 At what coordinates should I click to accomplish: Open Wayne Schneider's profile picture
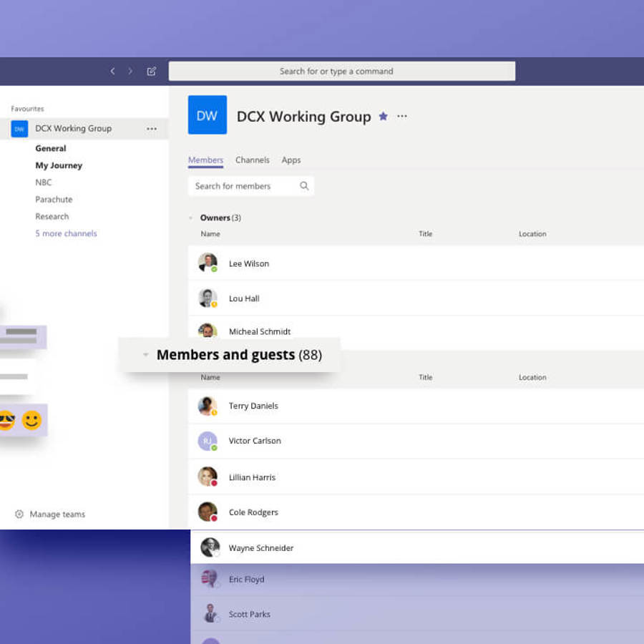click(x=210, y=547)
